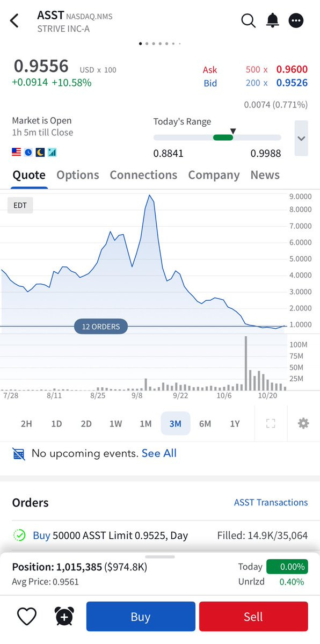Switch to the Options tab
320x644 pixels.
78,175
